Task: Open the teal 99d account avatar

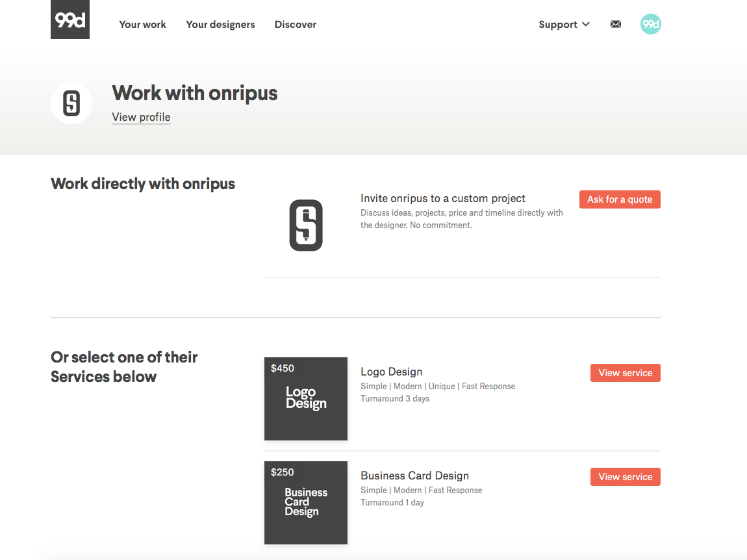Action: [x=650, y=24]
